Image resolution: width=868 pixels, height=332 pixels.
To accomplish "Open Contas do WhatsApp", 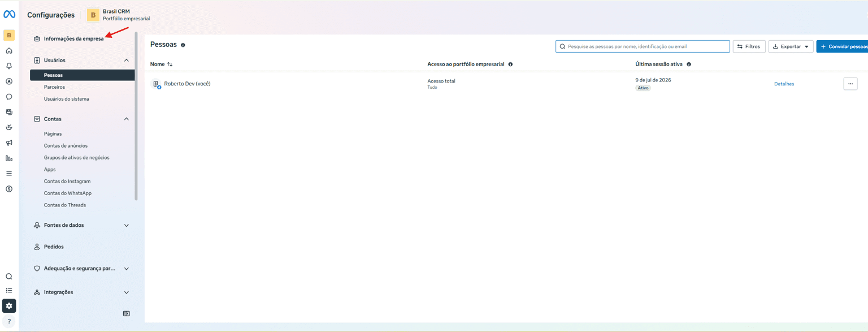I will click(x=67, y=193).
